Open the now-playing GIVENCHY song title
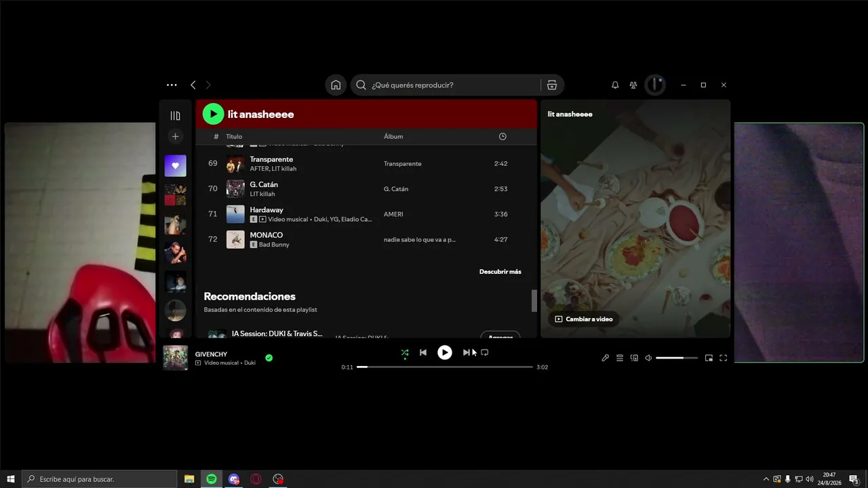Viewport: 868px width, 488px height. click(211, 354)
